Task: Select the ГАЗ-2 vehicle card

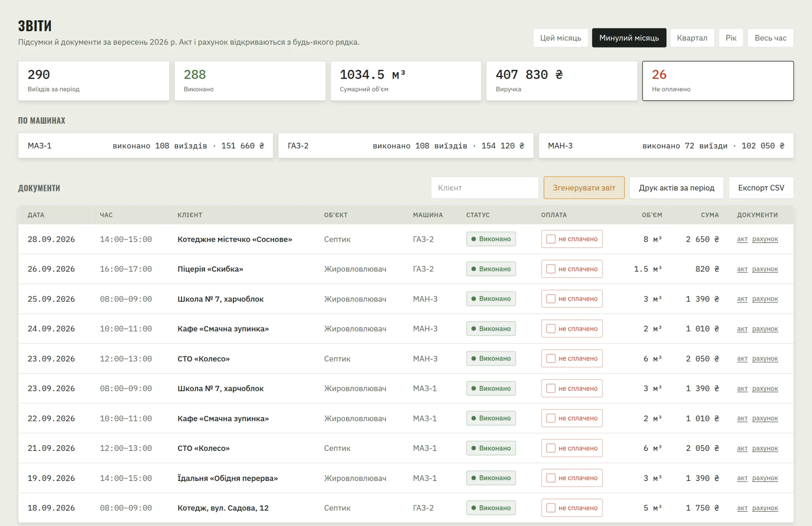Action: point(406,146)
